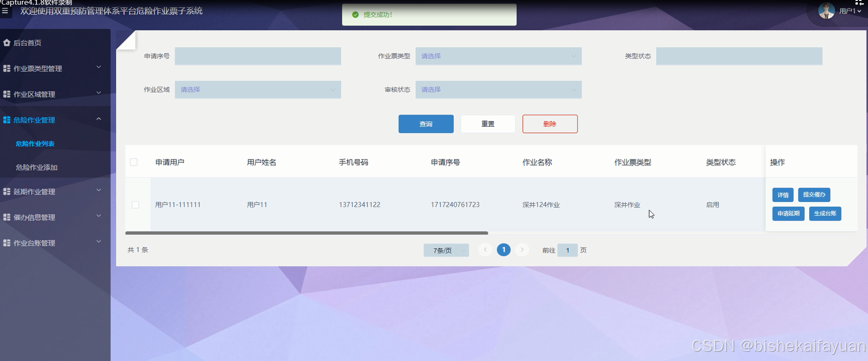Click the 查询 button
Image resolution: width=868 pixels, height=361 pixels.
[x=426, y=124]
